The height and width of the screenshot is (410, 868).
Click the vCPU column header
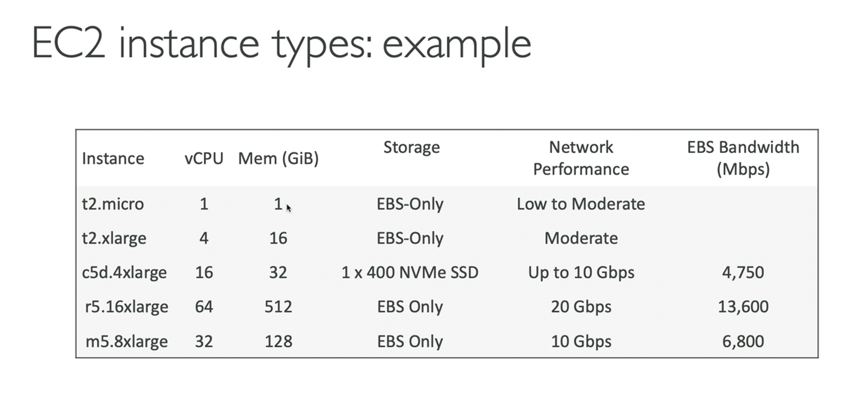click(204, 158)
